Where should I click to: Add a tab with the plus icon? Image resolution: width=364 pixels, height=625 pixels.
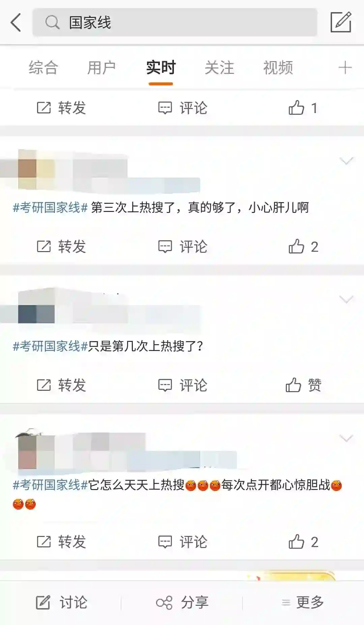tap(345, 67)
